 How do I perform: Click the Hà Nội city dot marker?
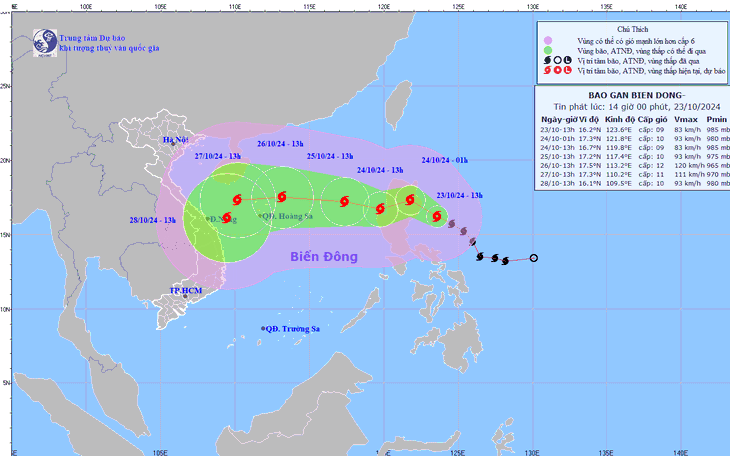pos(173,143)
